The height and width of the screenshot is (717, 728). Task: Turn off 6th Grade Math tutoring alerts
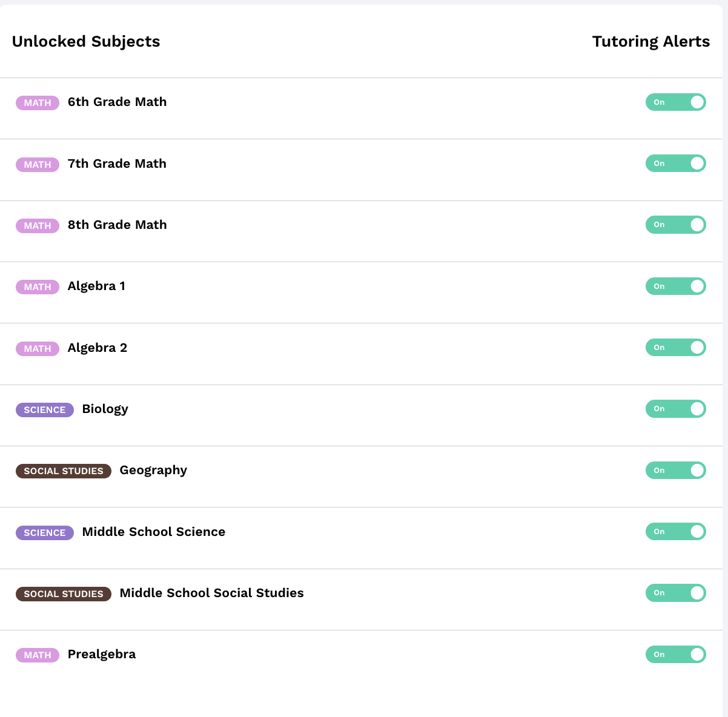(x=675, y=102)
